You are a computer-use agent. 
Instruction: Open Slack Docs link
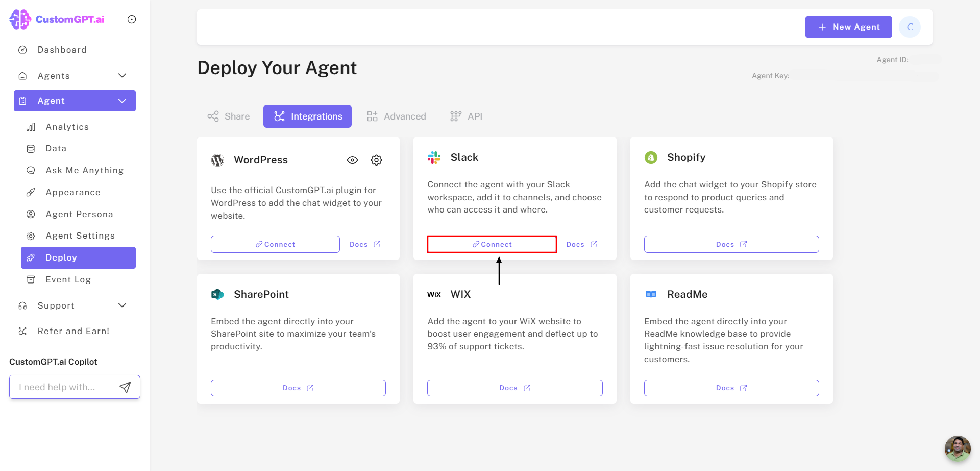coord(581,244)
